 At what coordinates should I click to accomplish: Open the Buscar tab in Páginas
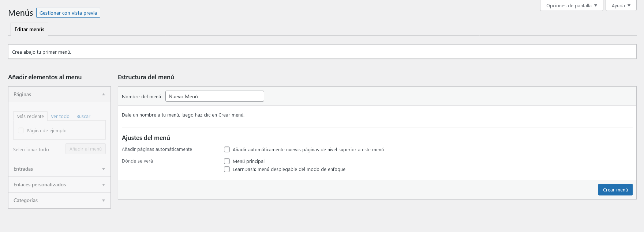point(83,116)
